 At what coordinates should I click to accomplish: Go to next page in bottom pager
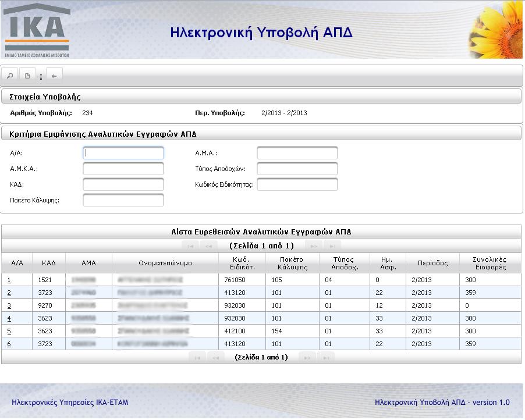coord(307,358)
